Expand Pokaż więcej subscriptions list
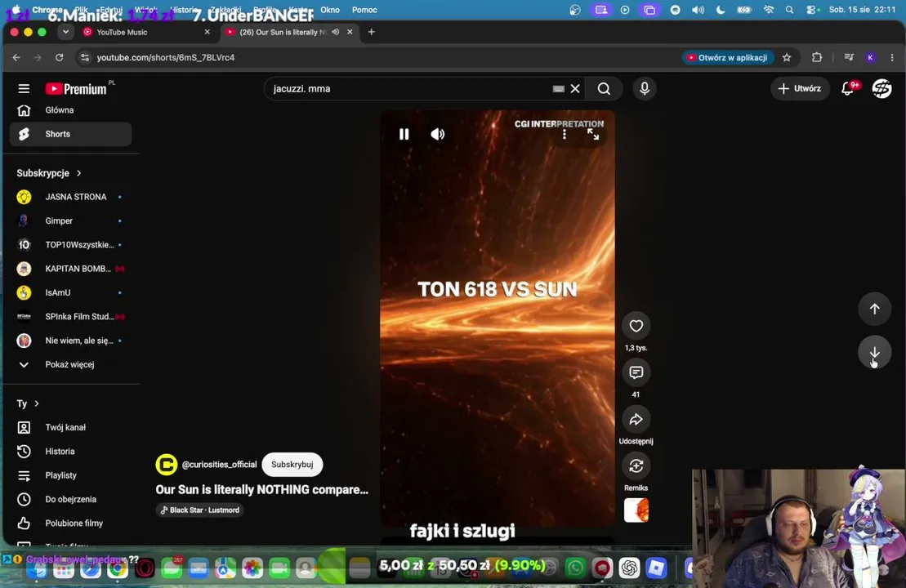The width and height of the screenshot is (906, 588). pos(70,364)
